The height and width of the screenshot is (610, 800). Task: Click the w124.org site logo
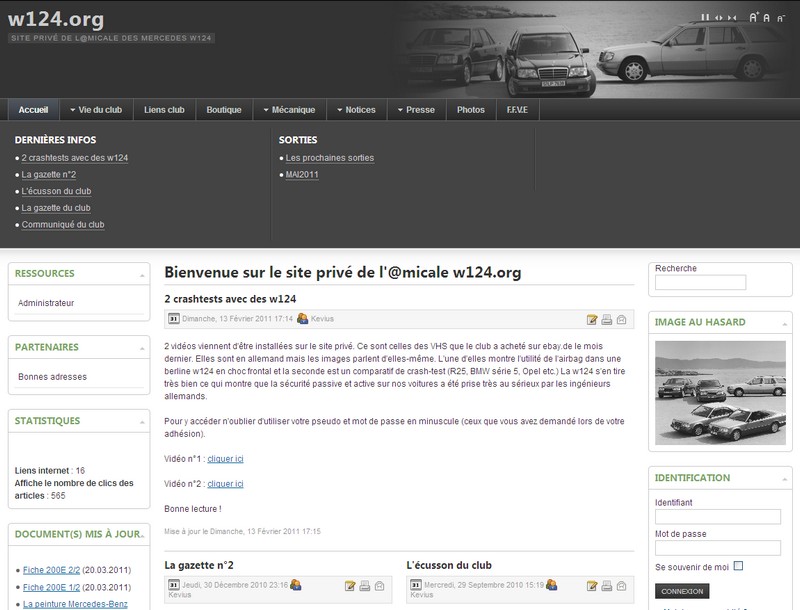click(x=56, y=19)
